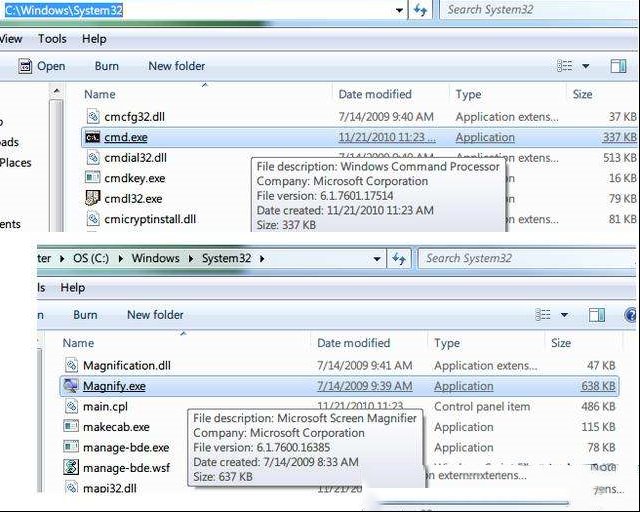Screen dimensions: 640x512
Task: Click Search System32 box in lower window
Action: click(x=527, y=258)
